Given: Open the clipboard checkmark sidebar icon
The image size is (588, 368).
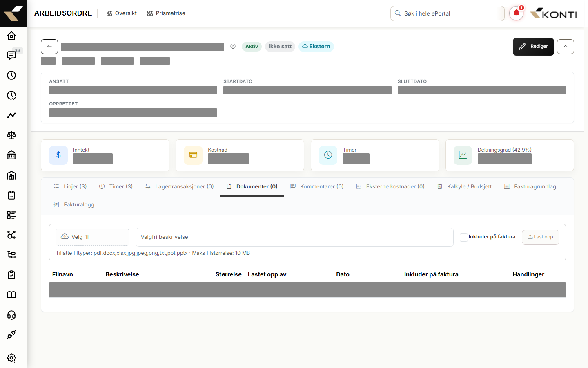Looking at the screenshot, I should (x=11, y=275).
